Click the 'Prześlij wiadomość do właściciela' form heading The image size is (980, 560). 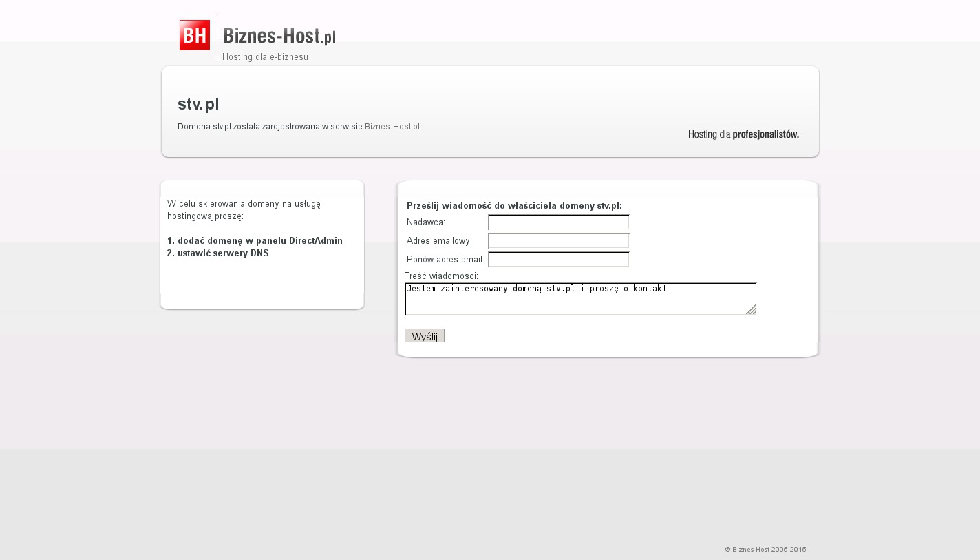click(x=514, y=206)
